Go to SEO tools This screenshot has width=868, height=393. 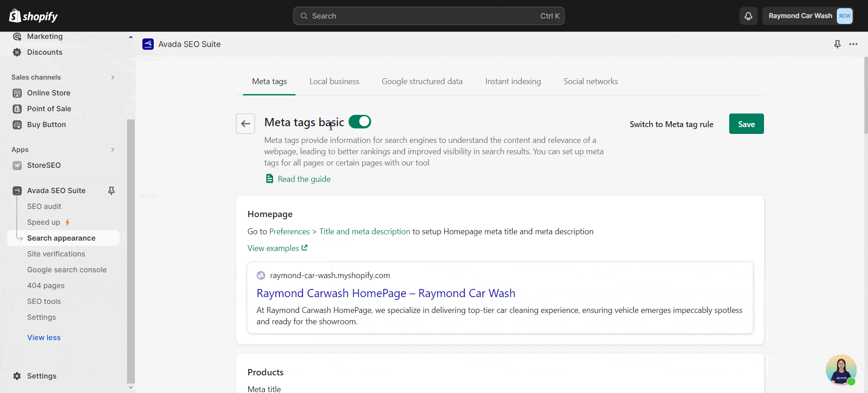44,301
